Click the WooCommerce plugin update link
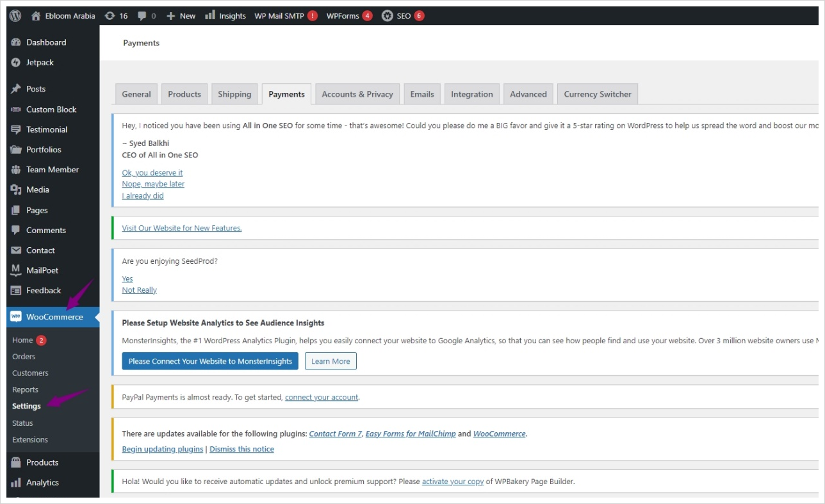Viewport: 825px width, 504px height. pyautogui.click(x=500, y=434)
